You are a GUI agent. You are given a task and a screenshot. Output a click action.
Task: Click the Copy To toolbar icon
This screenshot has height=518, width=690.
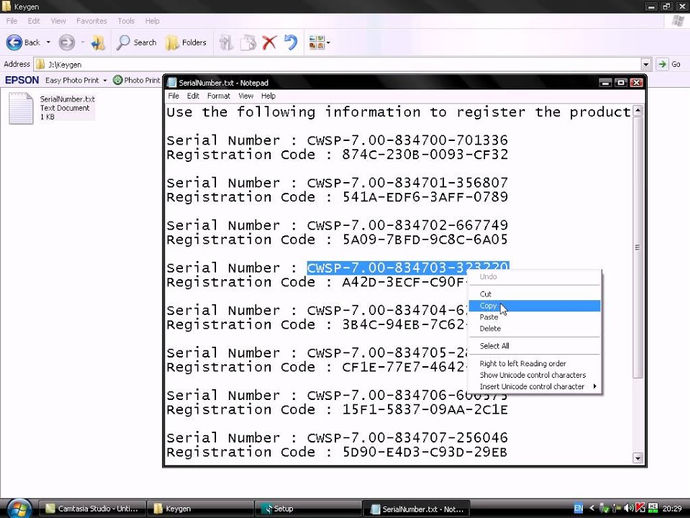click(x=248, y=43)
